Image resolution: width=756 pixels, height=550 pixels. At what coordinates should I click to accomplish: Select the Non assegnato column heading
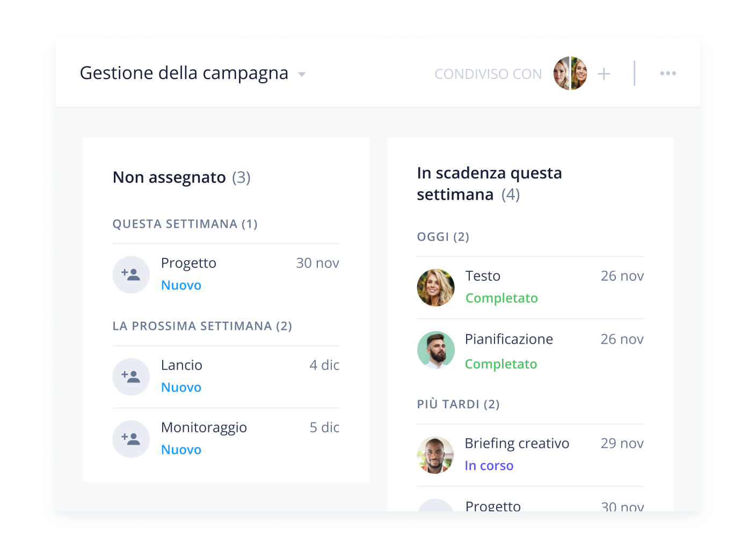click(x=169, y=177)
